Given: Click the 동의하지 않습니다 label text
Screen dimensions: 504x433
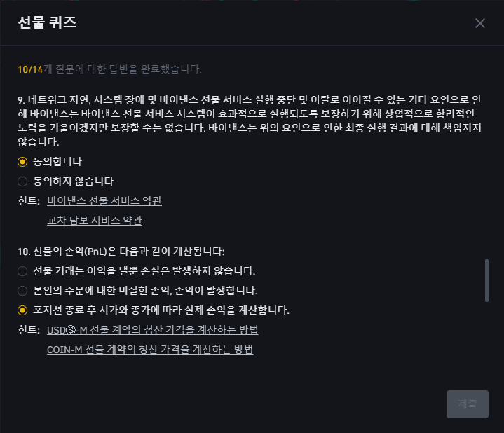Looking at the screenshot, I should tap(74, 181).
